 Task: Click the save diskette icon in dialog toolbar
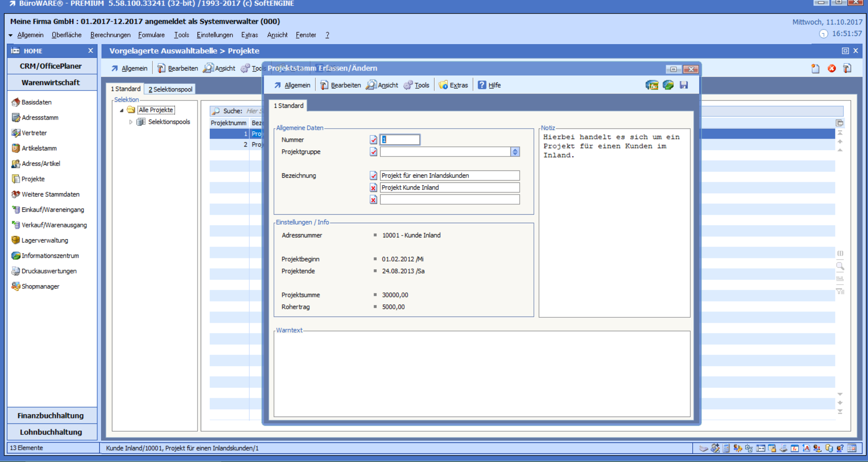tap(684, 85)
